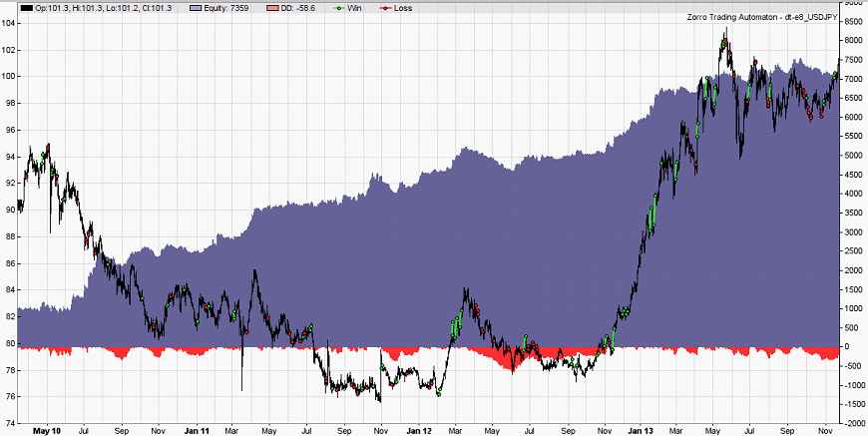
Task: Click the 8000 equity axis label
Action: tap(853, 41)
